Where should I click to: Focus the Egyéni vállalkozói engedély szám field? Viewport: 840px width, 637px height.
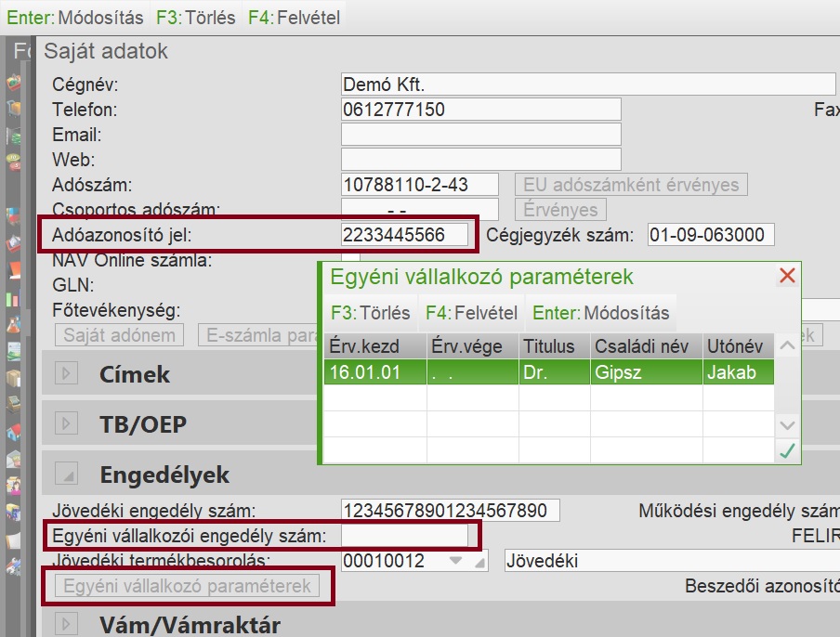pos(404,535)
